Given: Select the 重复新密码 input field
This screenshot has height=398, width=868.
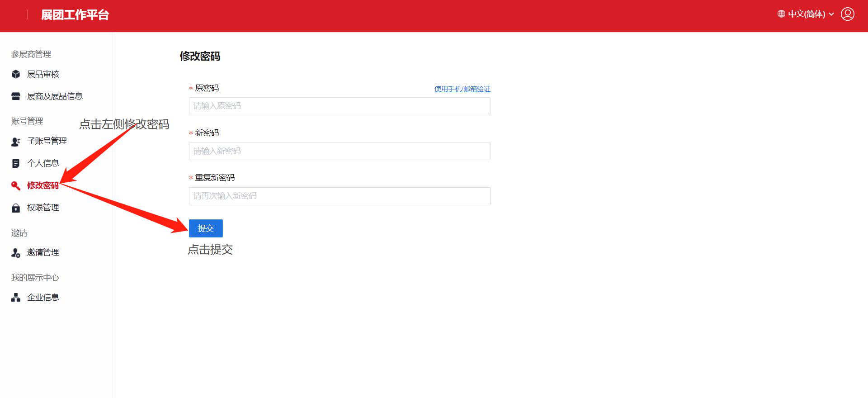Looking at the screenshot, I should click(x=339, y=196).
